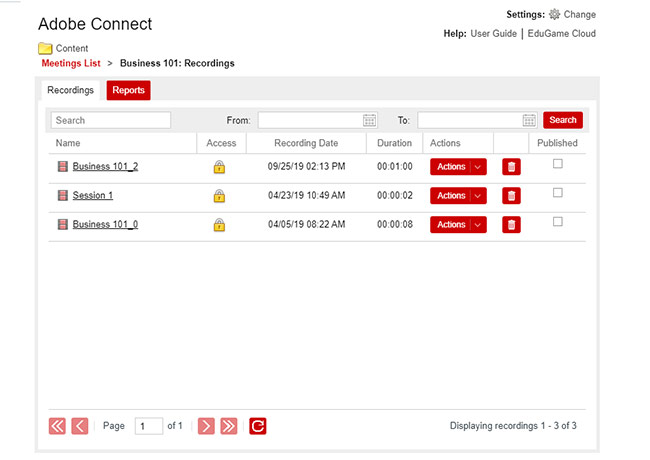This screenshot has height=460, width=650.
Task: Switch to the Recordings tab
Action: click(x=70, y=90)
